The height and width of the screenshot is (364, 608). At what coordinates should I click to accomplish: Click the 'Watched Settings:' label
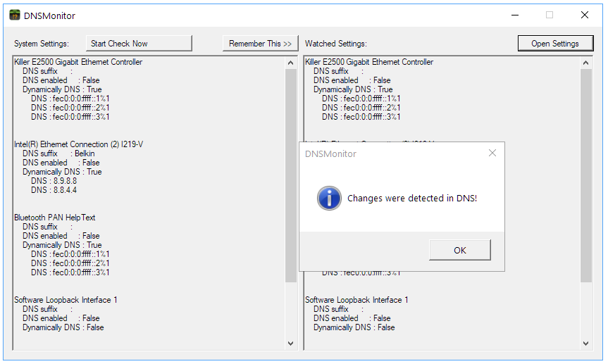(x=336, y=44)
